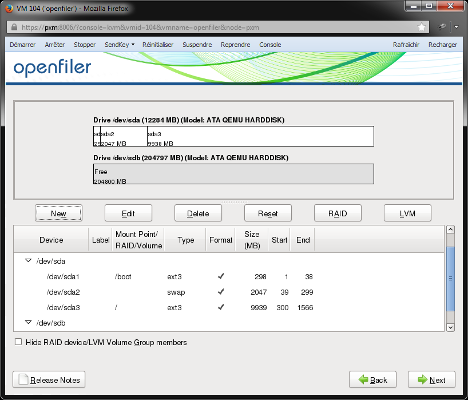Click the sda3 segment in drive diagram

(260, 136)
